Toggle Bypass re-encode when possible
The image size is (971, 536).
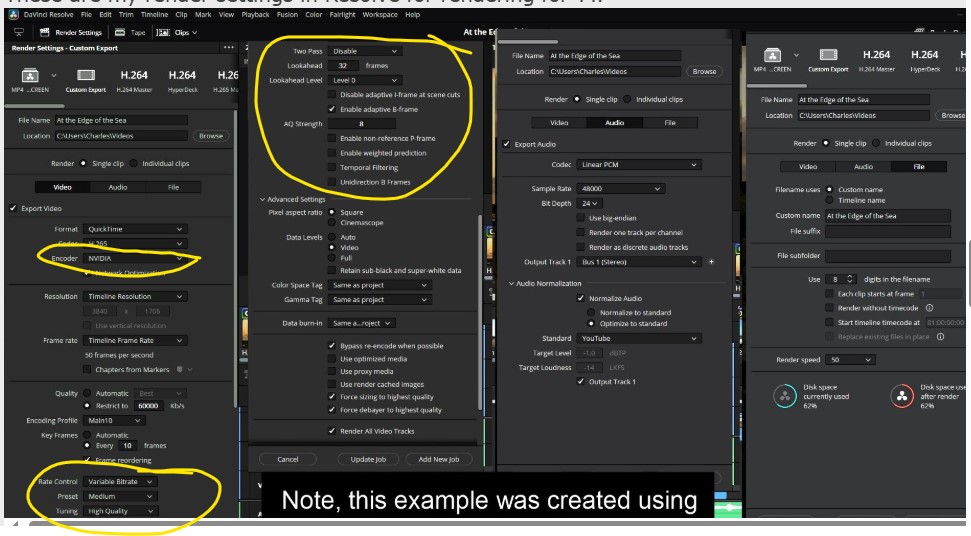(332, 345)
